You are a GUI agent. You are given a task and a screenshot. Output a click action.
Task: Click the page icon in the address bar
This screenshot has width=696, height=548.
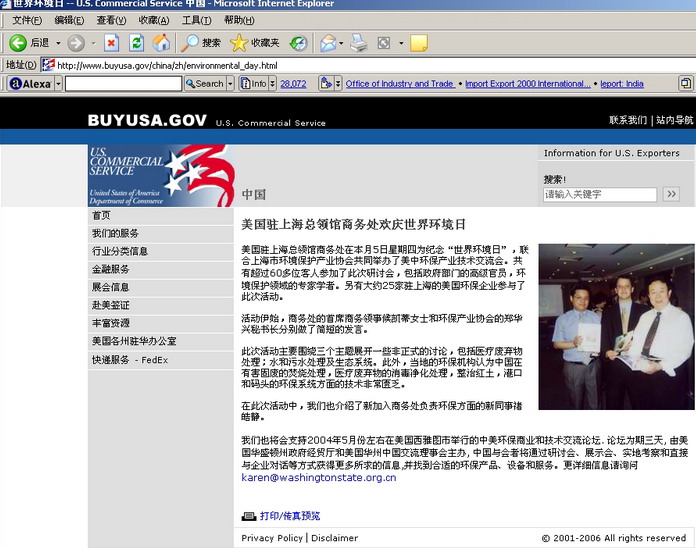(48, 65)
